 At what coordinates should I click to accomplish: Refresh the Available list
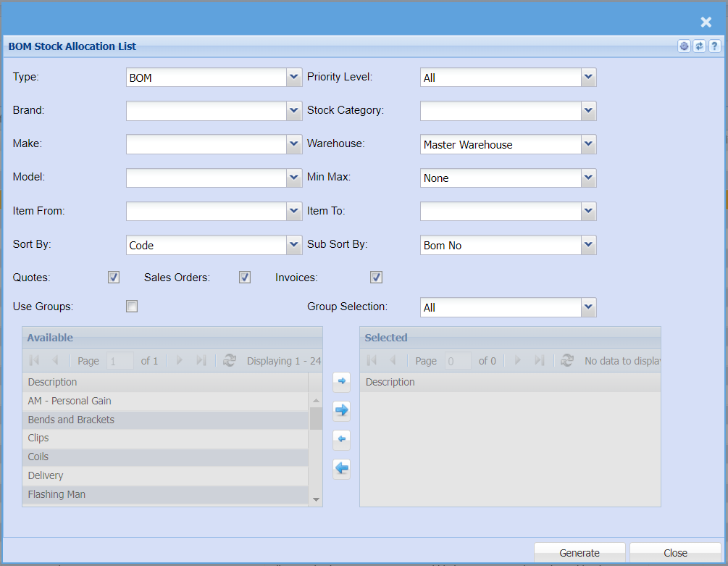point(230,361)
